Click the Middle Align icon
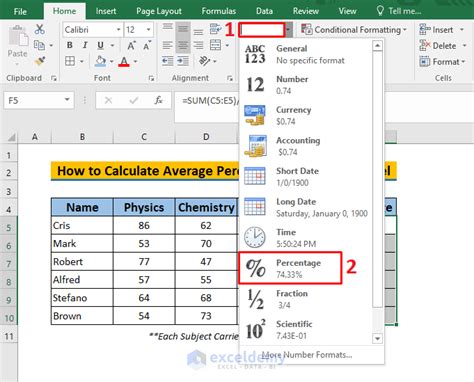Image resolution: width=474 pixels, height=382 pixels. point(183,29)
